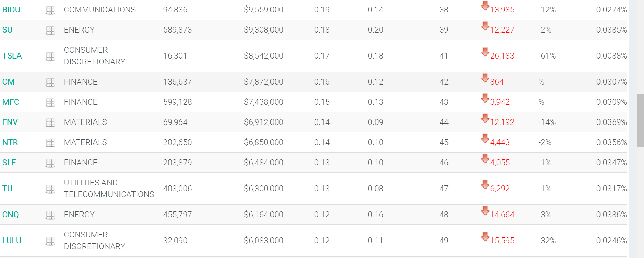
Task: Click the vertical scrollbar thumb on the right
Action: click(641, 121)
